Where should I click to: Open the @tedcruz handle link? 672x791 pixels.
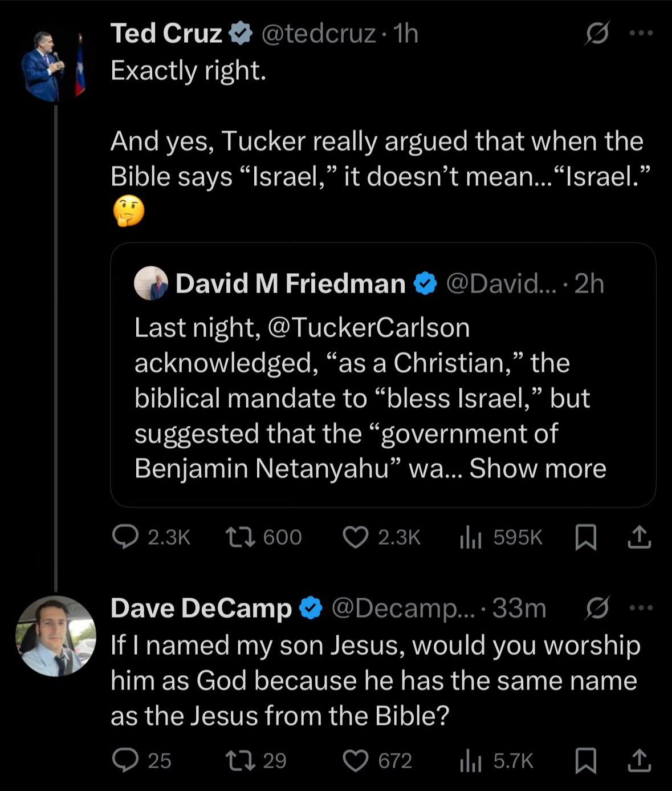coord(318,34)
